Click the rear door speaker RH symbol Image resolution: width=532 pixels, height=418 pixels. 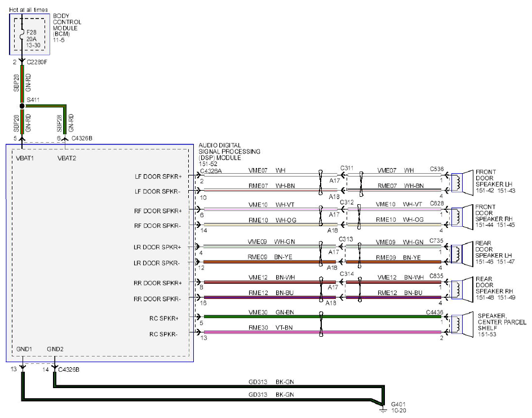[x=462, y=289]
